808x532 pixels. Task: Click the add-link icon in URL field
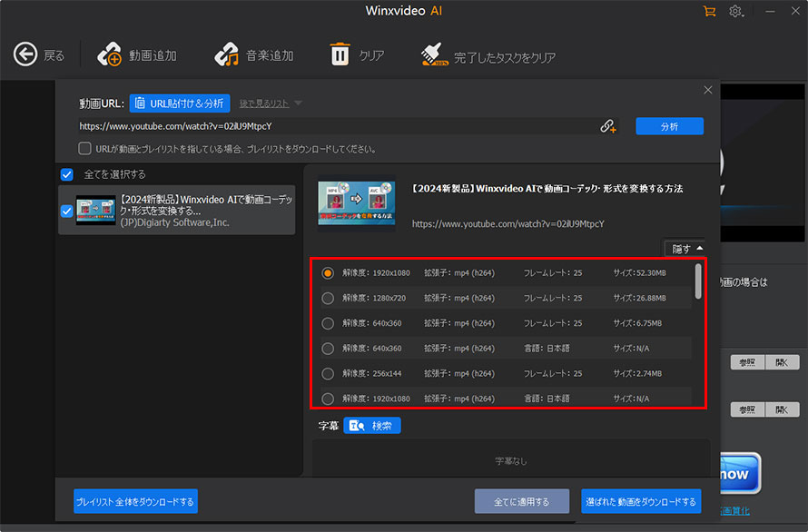click(608, 126)
